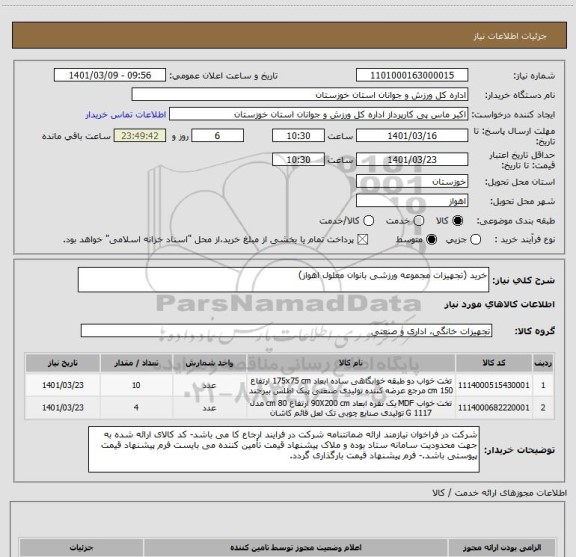
Task: Click the ردیف column header
Action: point(543,363)
